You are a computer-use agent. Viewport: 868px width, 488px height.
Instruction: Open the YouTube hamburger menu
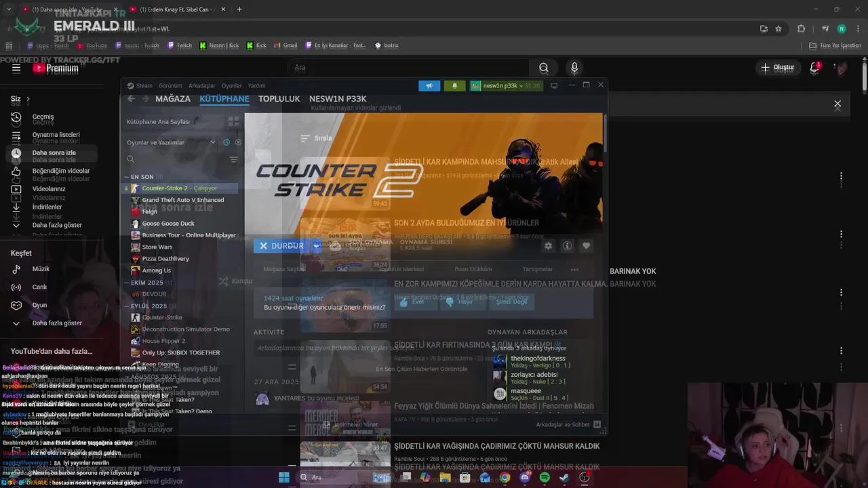coord(16,68)
